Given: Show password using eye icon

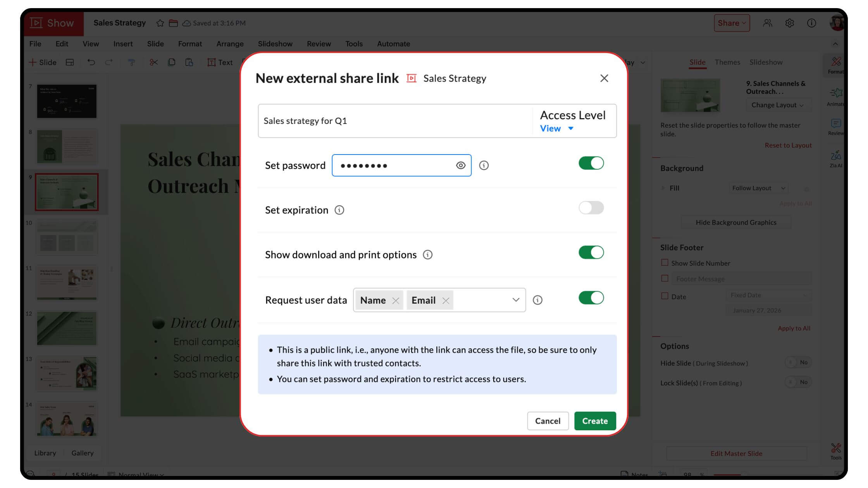Looking at the screenshot, I should coord(460,165).
